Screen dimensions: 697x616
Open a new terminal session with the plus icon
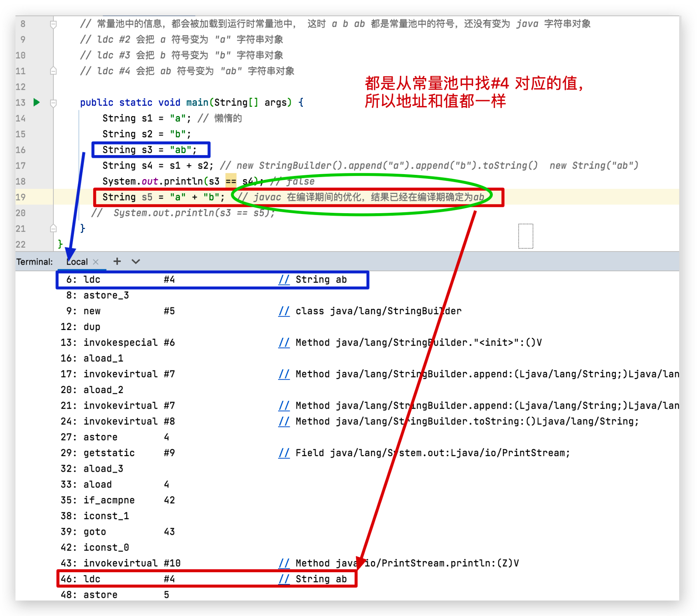(x=116, y=262)
